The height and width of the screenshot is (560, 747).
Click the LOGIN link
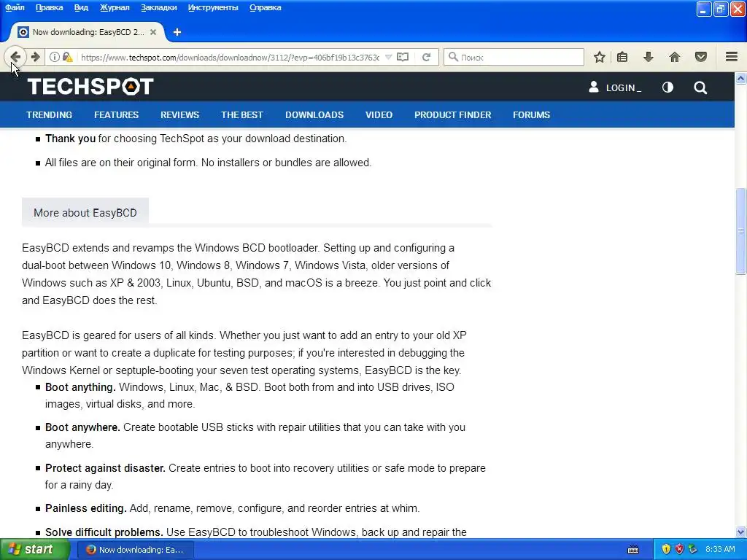[623, 87]
